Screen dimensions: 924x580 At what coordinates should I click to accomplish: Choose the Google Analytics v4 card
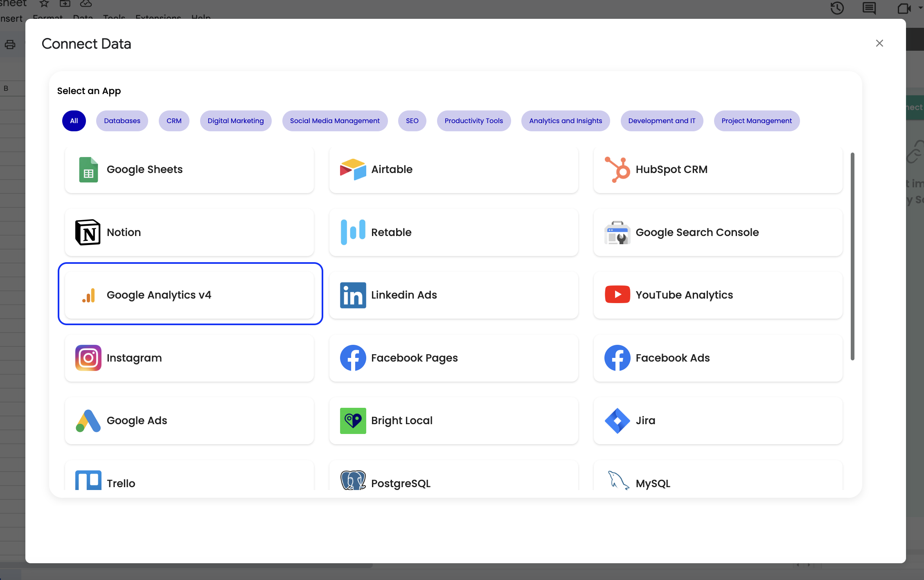click(189, 295)
